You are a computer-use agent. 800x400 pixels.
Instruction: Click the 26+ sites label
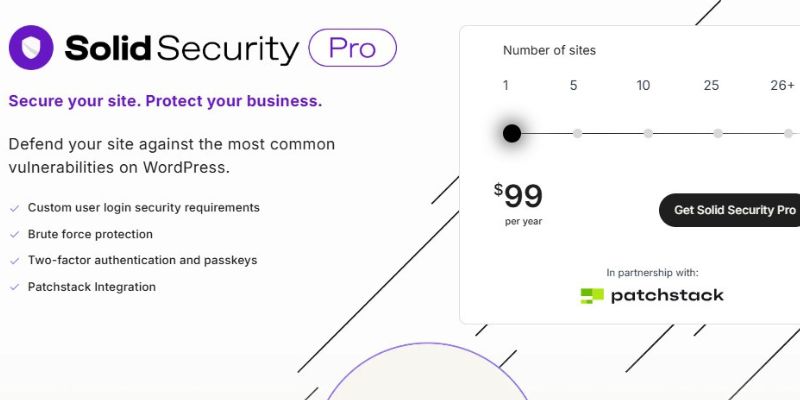782,85
